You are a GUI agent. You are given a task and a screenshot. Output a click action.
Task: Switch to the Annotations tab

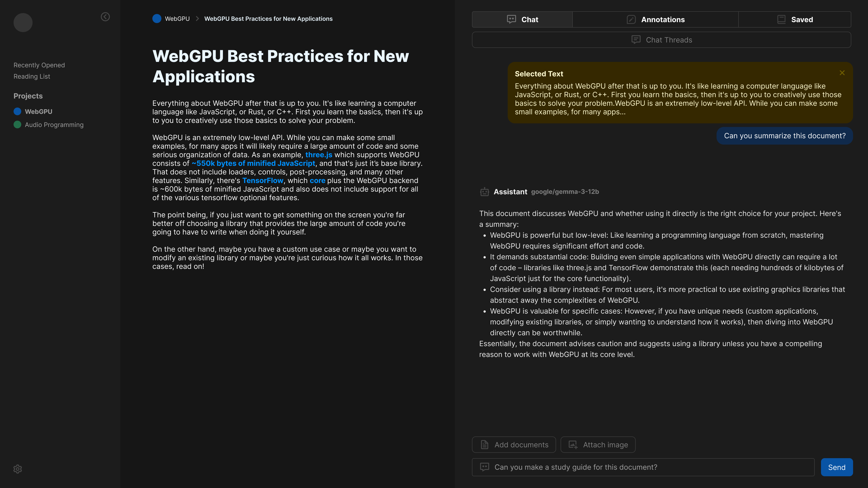655,19
